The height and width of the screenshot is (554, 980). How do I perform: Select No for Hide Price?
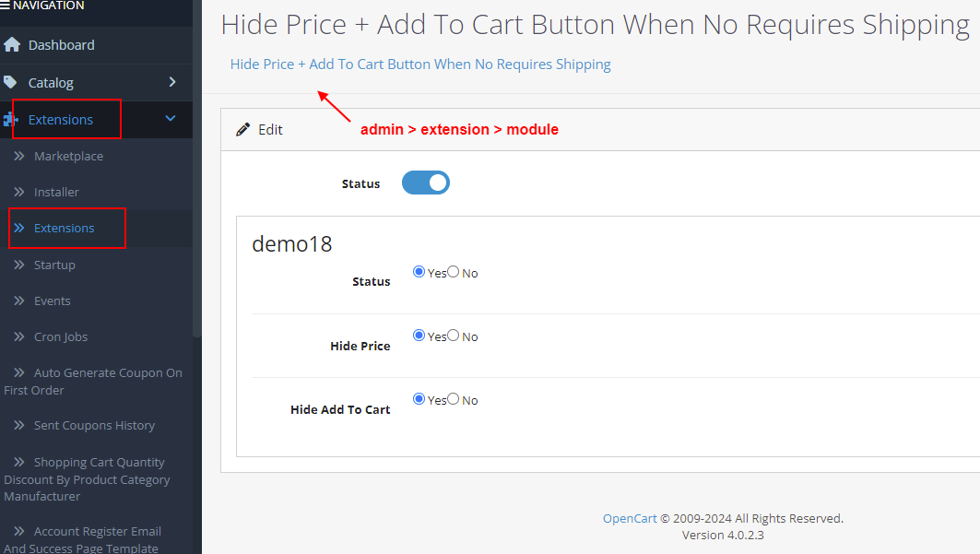pos(454,336)
